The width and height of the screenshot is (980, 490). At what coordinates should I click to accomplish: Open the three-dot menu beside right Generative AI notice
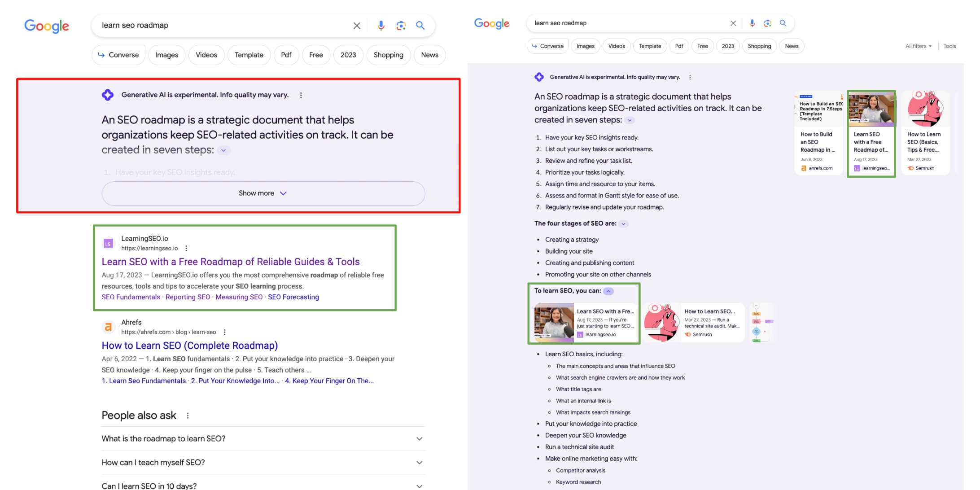click(x=690, y=77)
